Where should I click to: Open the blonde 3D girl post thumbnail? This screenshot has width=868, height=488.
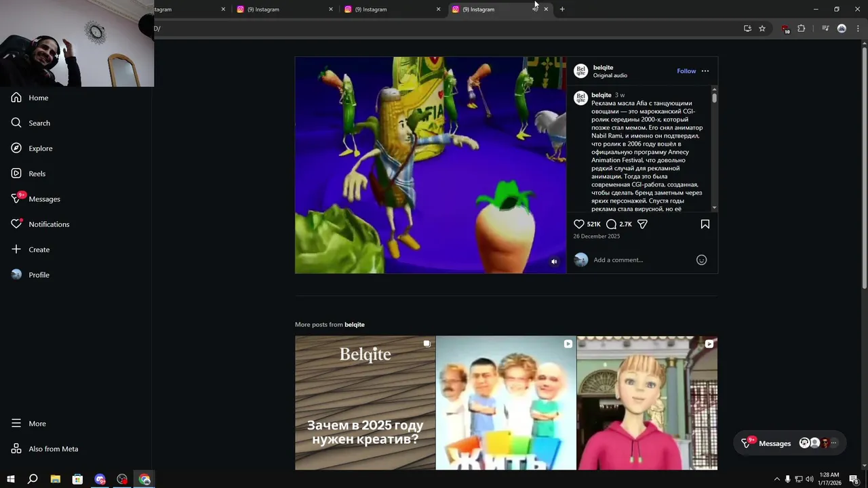[647, 403]
